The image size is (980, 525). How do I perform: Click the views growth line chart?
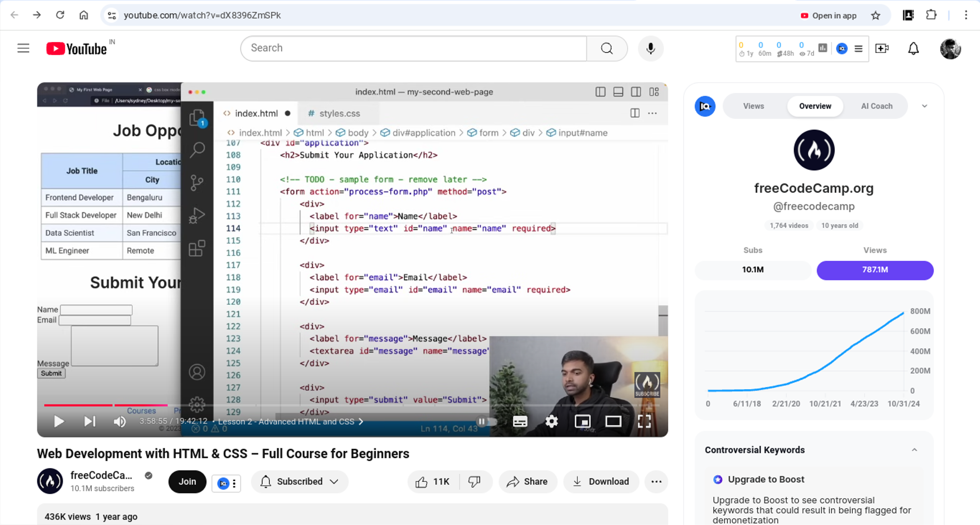(x=806, y=352)
